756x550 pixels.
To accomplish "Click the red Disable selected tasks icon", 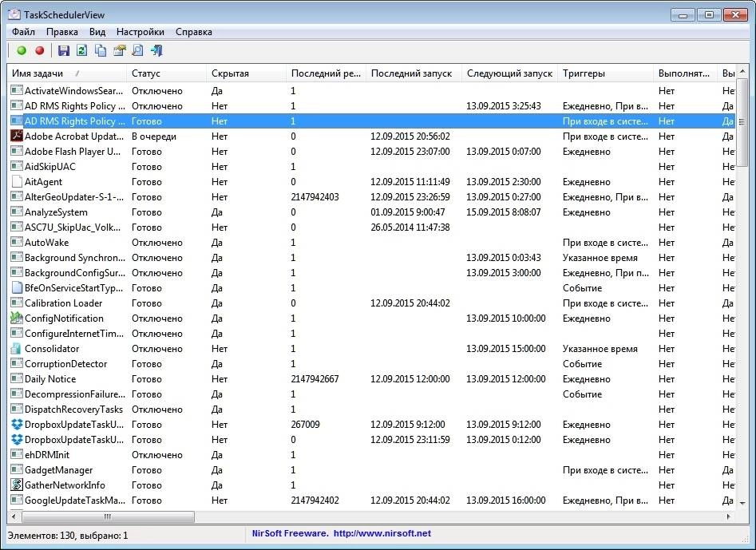I will click(x=40, y=50).
